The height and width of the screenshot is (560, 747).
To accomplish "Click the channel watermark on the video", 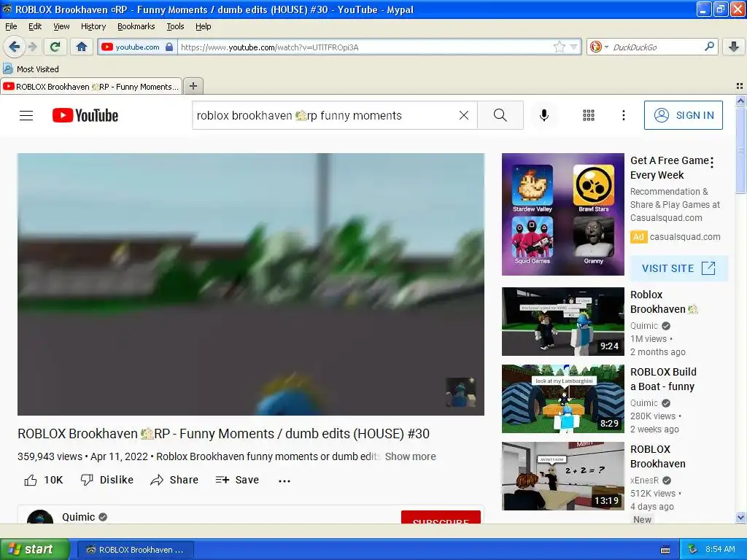I will [x=460, y=392].
